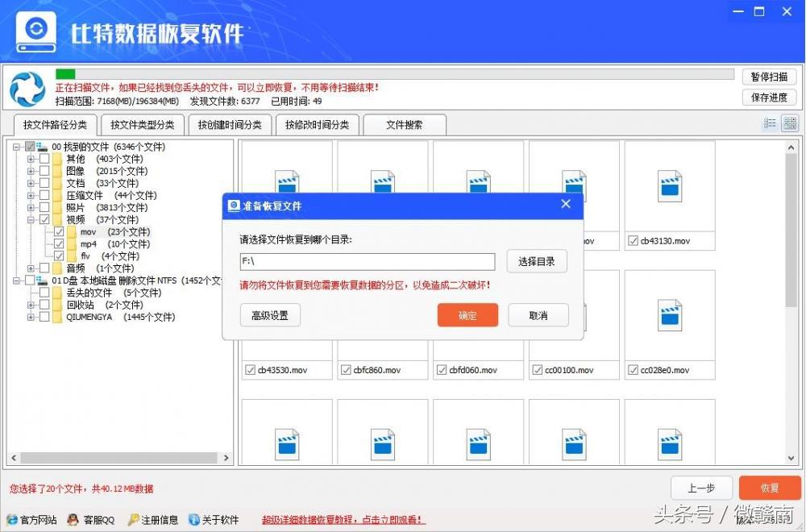
Task: Switch to thumbnail grid view
Action: tap(791, 123)
